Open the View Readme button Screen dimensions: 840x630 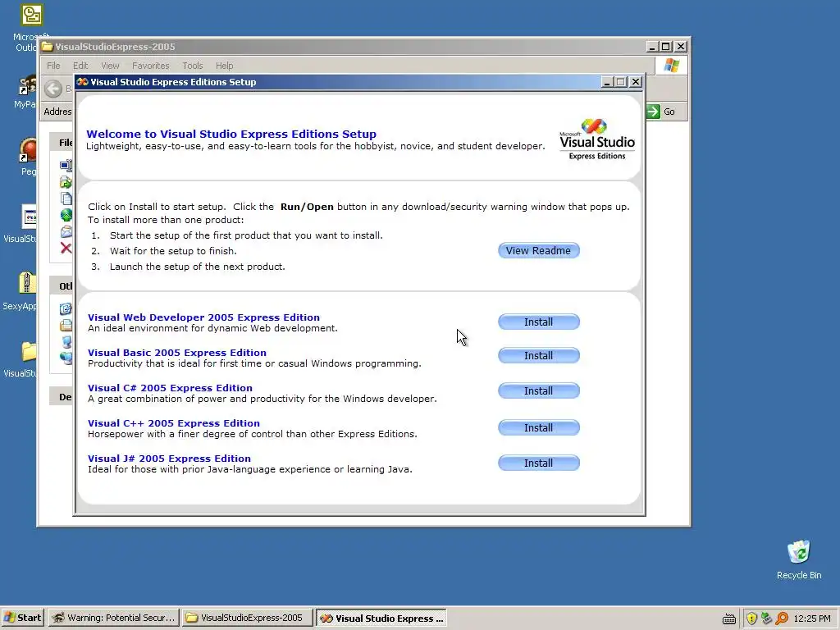(538, 251)
